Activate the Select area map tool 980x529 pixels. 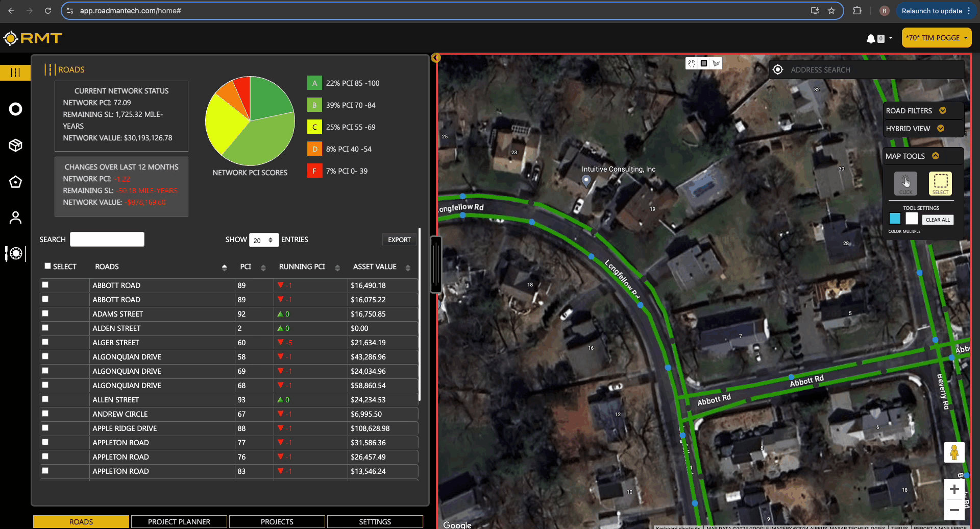click(x=940, y=183)
